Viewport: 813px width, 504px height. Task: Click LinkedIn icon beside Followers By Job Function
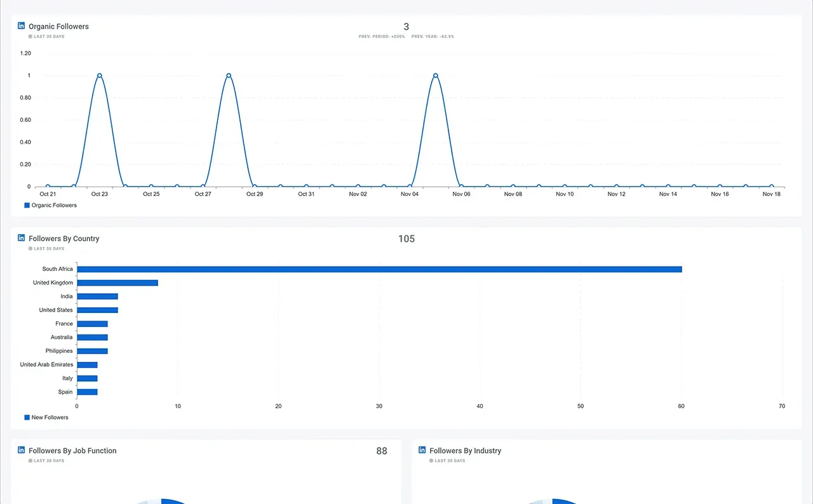coord(21,450)
